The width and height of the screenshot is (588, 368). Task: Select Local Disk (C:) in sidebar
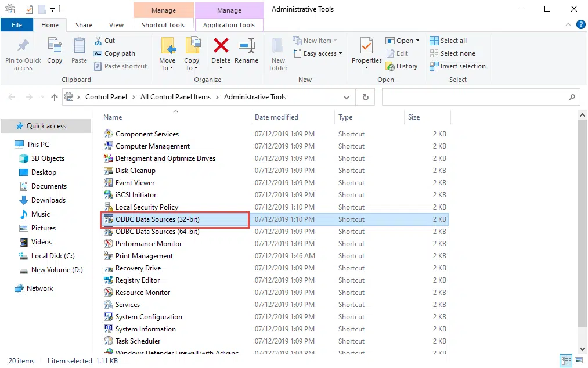coord(52,256)
